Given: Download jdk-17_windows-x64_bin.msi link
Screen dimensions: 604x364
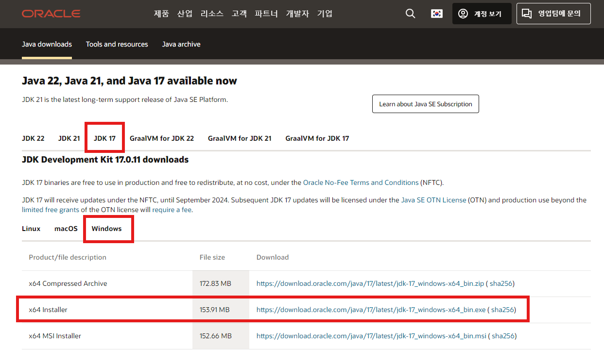Looking at the screenshot, I should pyautogui.click(x=372, y=336).
